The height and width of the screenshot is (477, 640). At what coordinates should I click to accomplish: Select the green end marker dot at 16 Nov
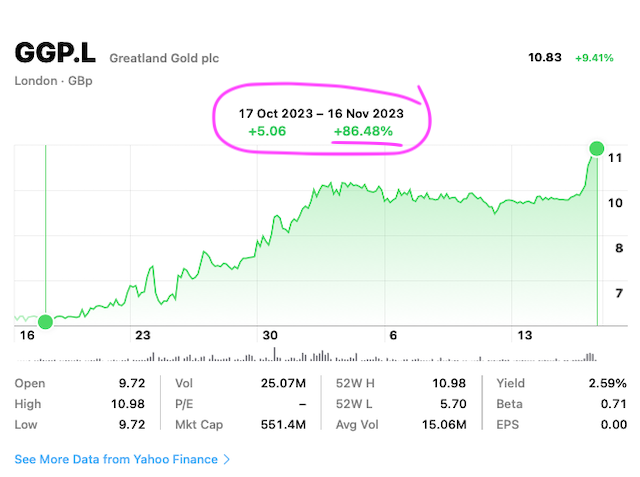pos(597,149)
